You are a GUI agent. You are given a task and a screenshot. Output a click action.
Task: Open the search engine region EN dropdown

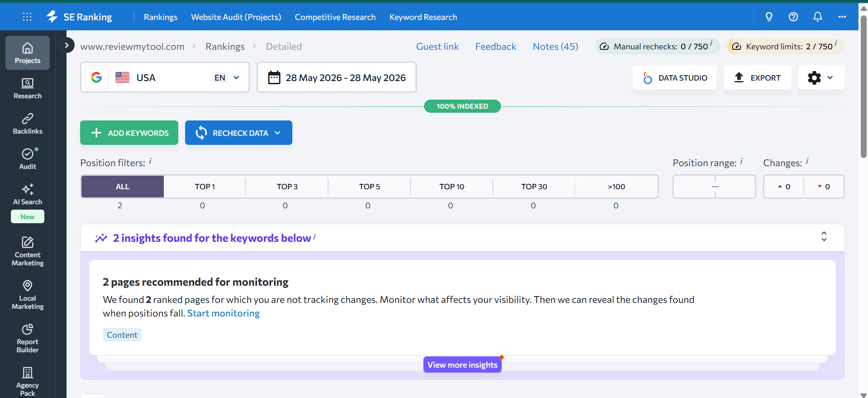point(226,77)
